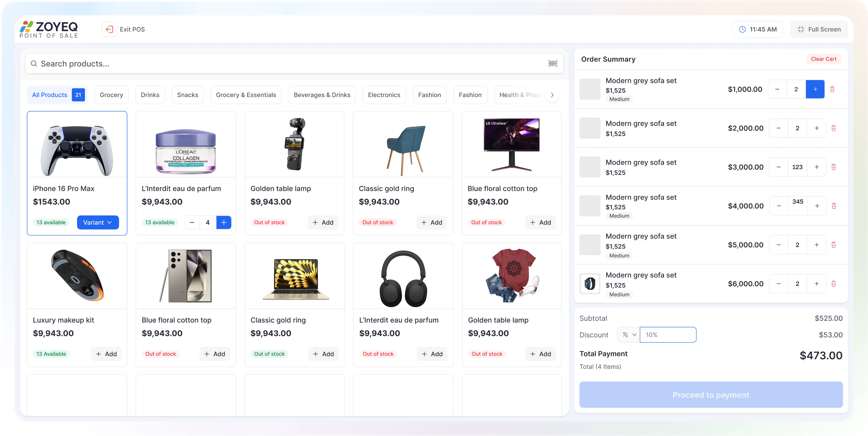Click the Exit POS icon

tap(109, 29)
